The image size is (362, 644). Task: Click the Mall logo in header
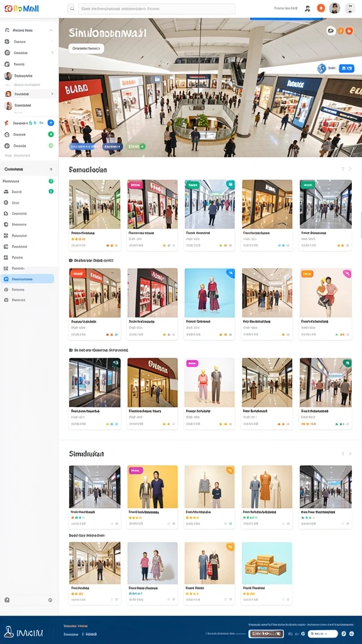(22, 8)
